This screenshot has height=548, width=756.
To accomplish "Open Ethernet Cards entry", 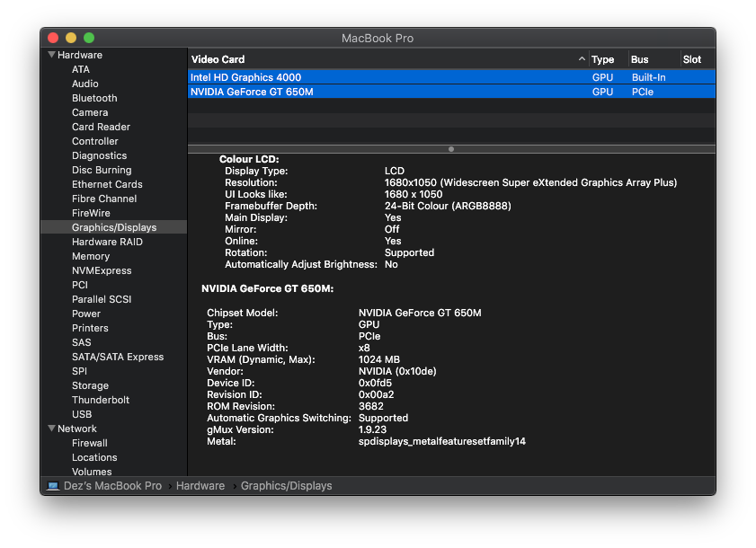I will point(107,184).
